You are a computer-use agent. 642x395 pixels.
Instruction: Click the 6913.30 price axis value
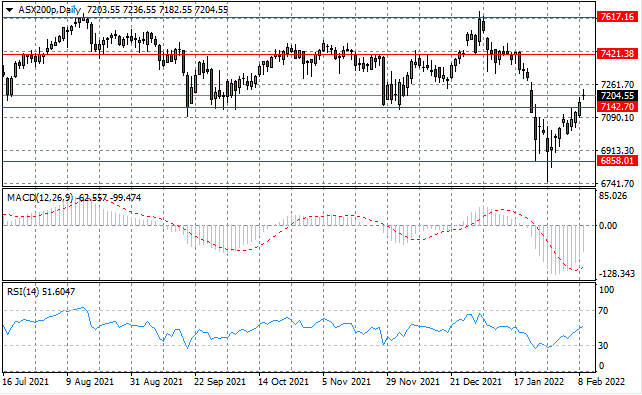click(x=617, y=151)
